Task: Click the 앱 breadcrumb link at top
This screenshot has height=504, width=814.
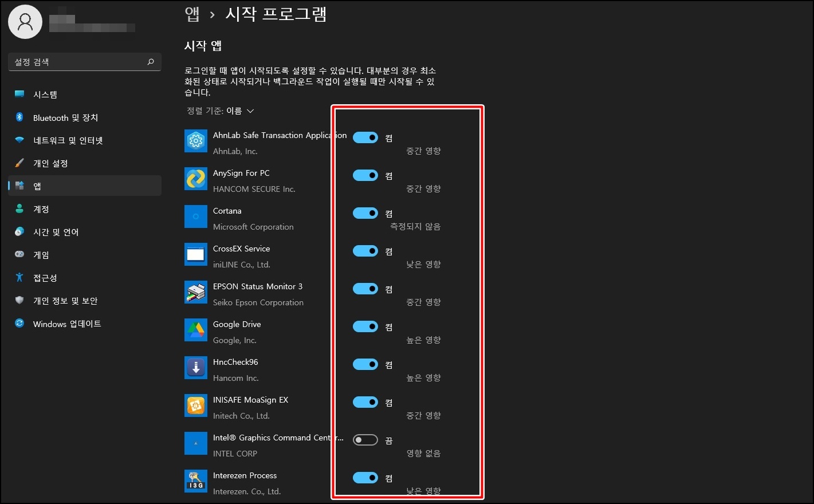Action: [192, 14]
